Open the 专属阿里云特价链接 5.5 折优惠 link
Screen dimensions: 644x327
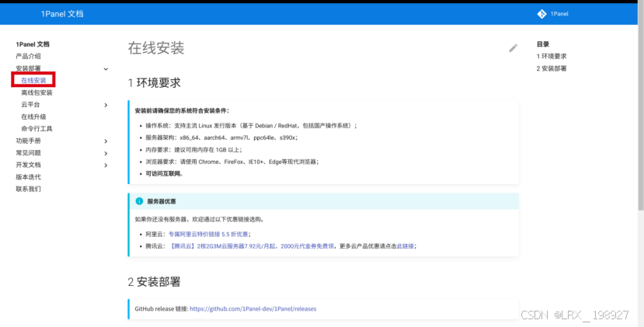point(208,234)
